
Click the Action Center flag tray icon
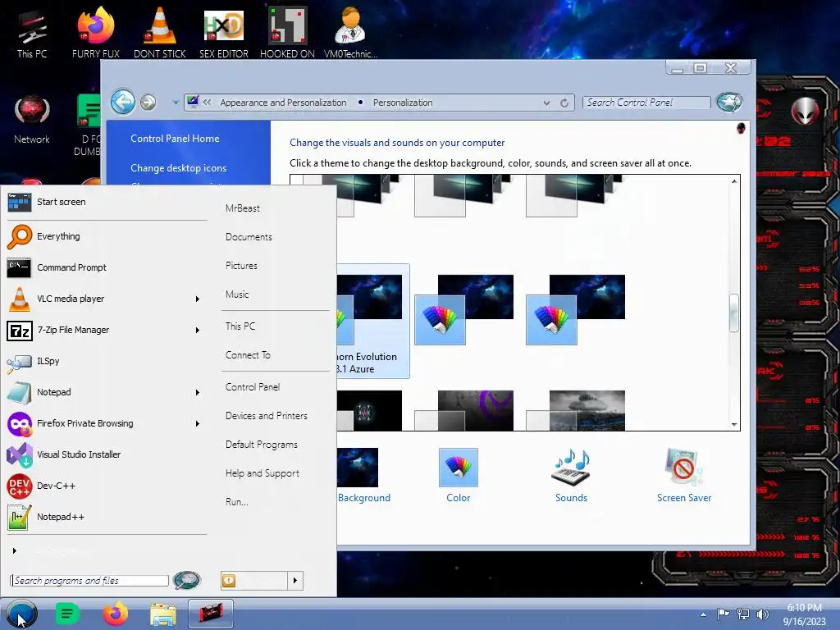click(724, 614)
